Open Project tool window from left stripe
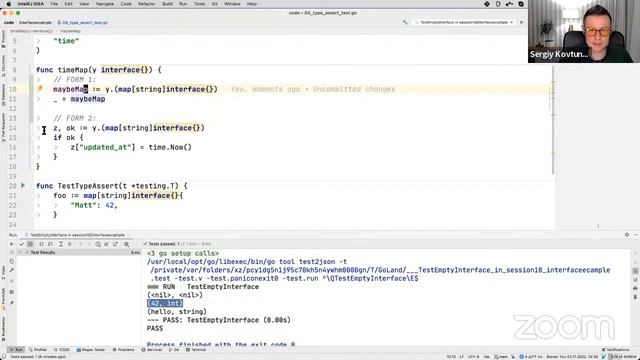Screen dimensions: 640x360 pyautogui.click(x=3, y=38)
